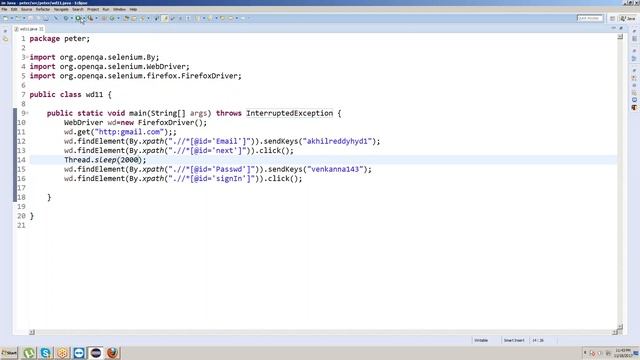Click the system tray clock
This screenshot has height=360, width=640.
coord(623,353)
